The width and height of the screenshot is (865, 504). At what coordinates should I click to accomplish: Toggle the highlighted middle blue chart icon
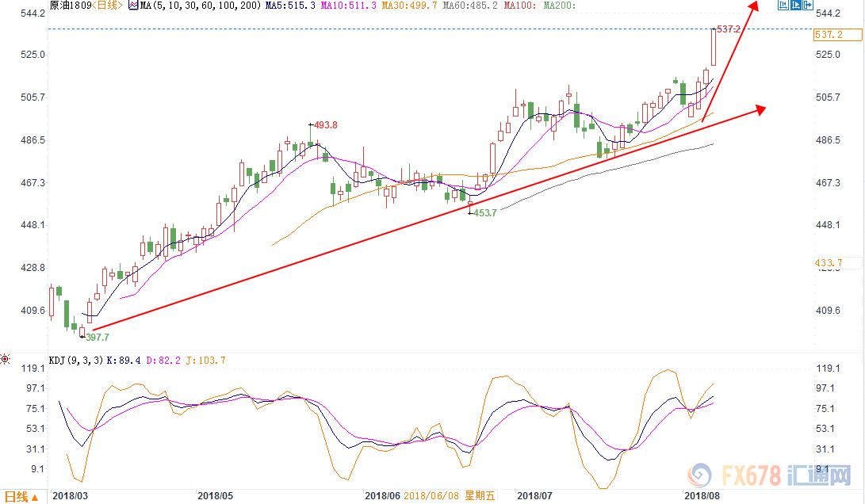click(796, 6)
